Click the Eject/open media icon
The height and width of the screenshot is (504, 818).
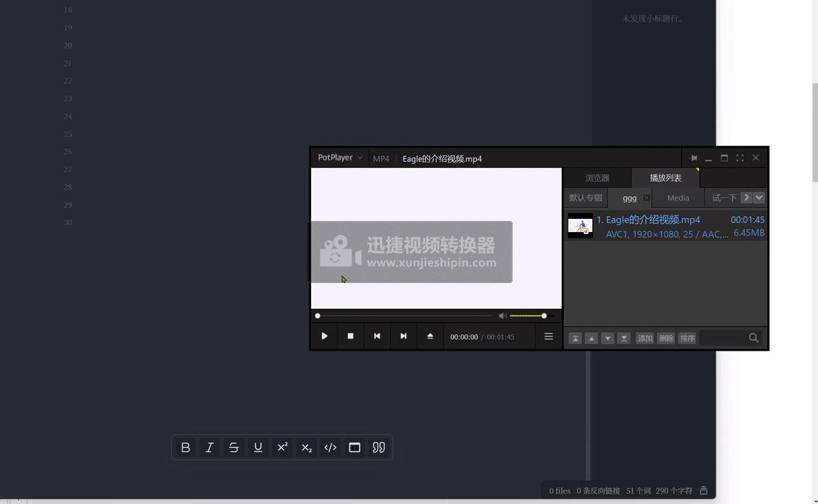430,336
